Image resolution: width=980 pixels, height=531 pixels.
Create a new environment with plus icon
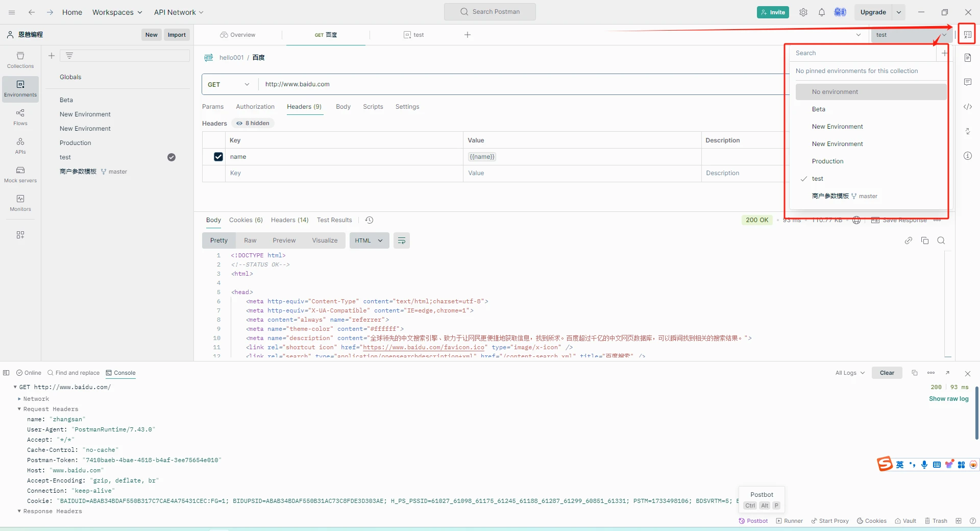pos(52,56)
